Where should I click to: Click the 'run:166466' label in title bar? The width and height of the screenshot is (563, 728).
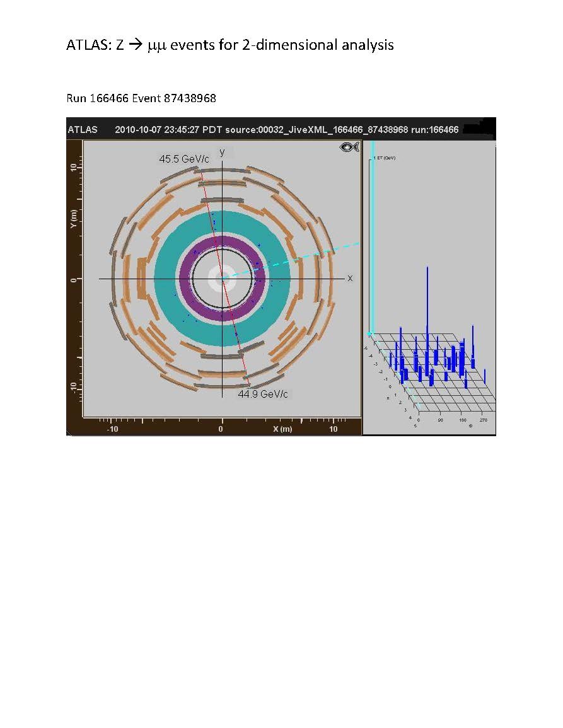point(435,130)
